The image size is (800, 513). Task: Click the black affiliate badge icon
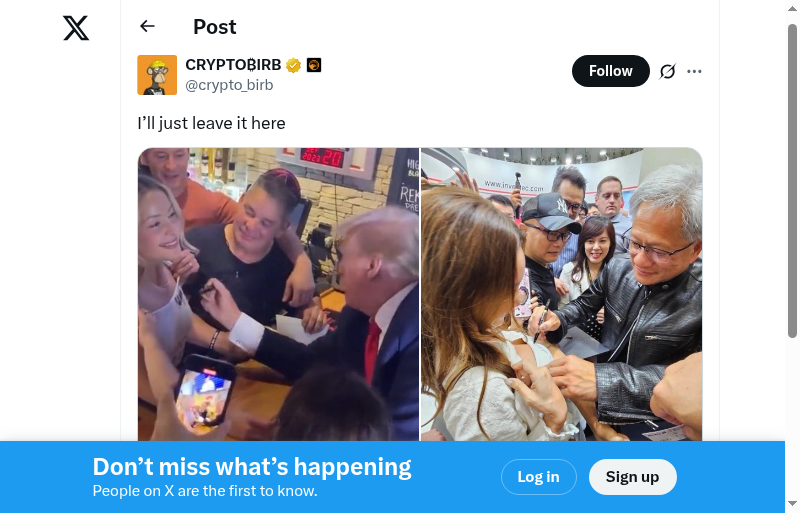pyautogui.click(x=314, y=65)
